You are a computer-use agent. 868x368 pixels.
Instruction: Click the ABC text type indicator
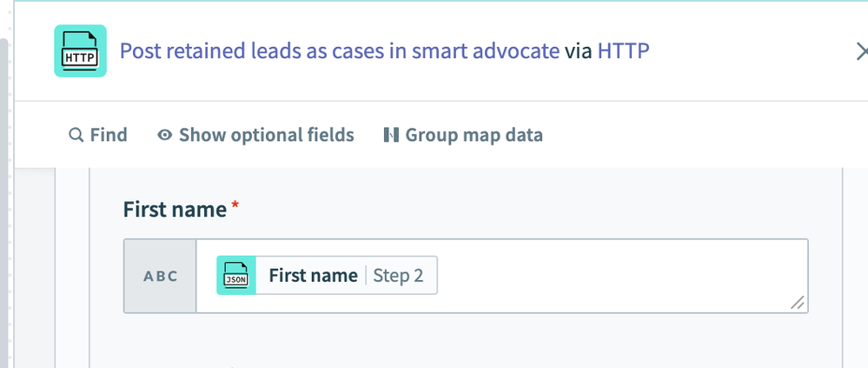click(161, 276)
